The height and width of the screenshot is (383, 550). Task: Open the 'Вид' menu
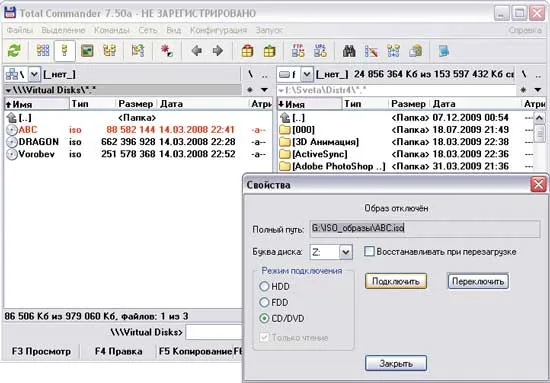174,30
